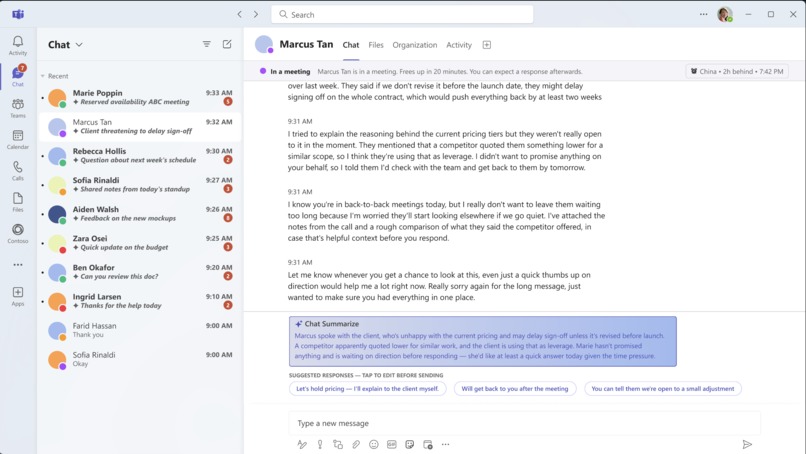Viewport: 806px width, 454px height.
Task: Open Apps store in left rail
Action: 17,296
